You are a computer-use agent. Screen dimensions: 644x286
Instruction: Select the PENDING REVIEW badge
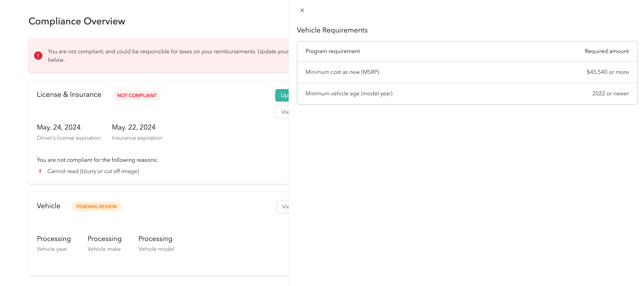[97, 206]
